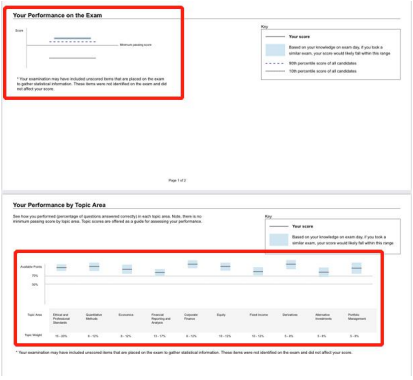This screenshot has width=413, height=380.
Task: Click the score marker above Portfolio Management
Action: point(357,268)
